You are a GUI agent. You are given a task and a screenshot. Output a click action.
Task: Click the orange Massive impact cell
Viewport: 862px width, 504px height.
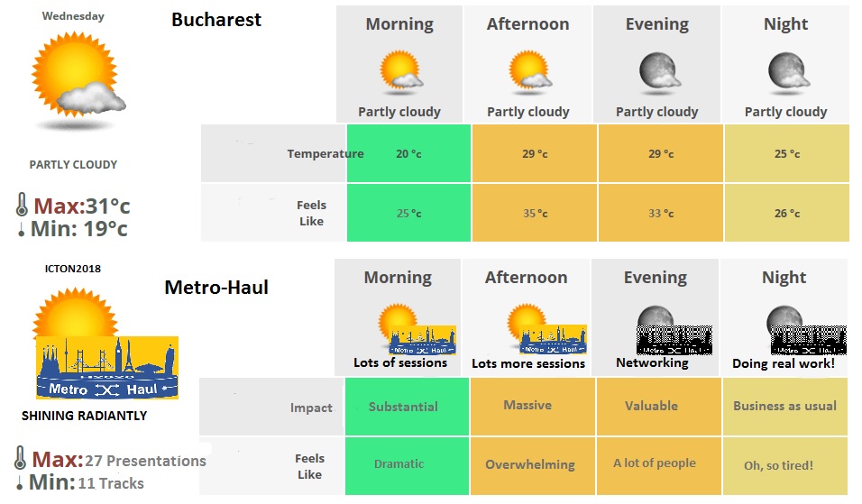pyautogui.click(x=527, y=406)
